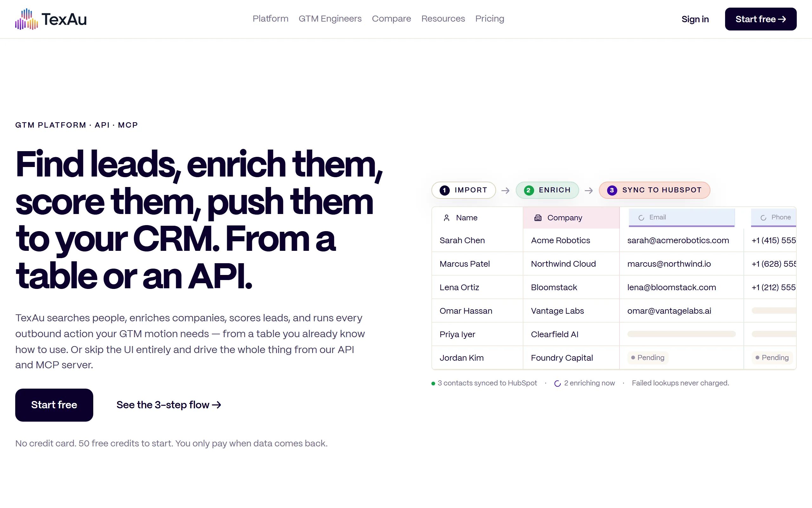Select the Import step pill
This screenshot has height=508, width=812.
click(x=464, y=190)
